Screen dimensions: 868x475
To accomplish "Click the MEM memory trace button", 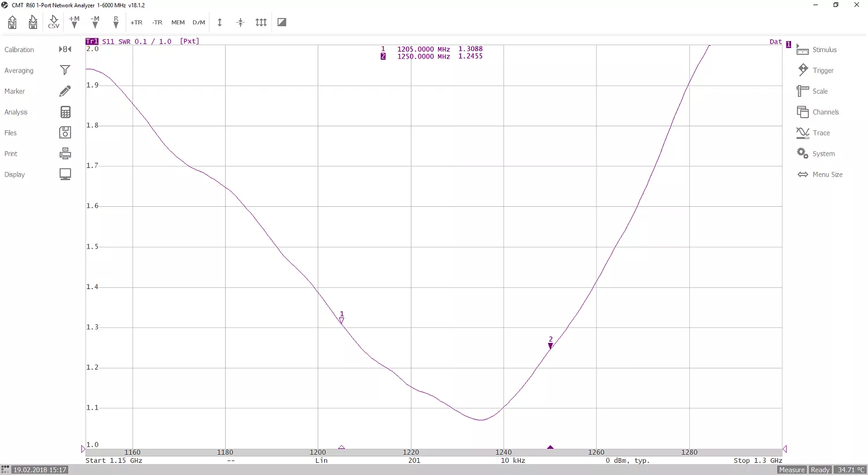I will (178, 23).
